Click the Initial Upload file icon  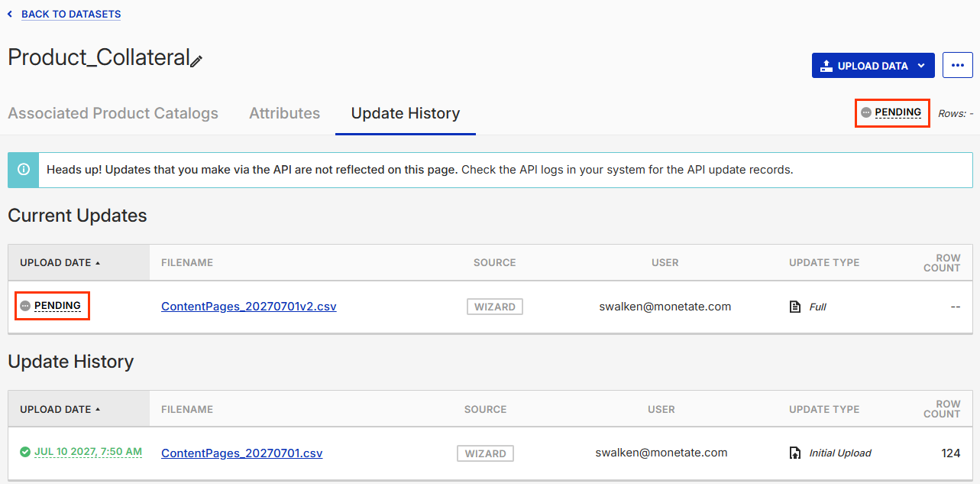pyautogui.click(x=795, y=453)
